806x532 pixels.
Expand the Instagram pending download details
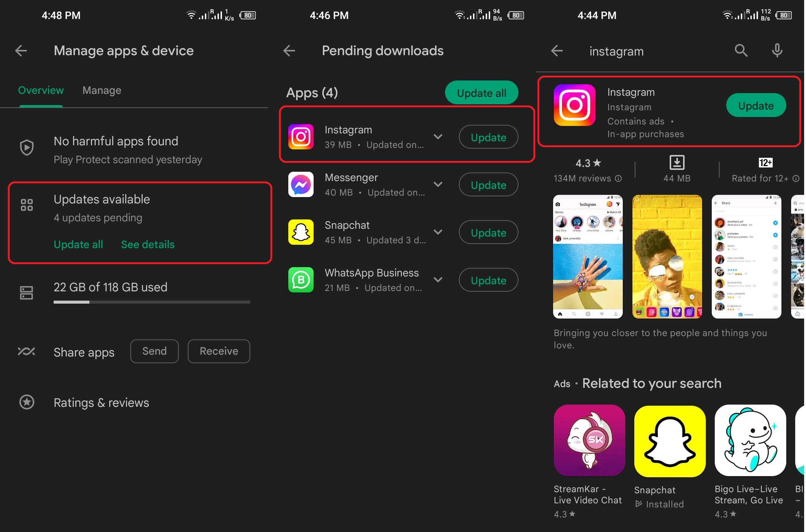pyautogui.click(x=437, y=137)
